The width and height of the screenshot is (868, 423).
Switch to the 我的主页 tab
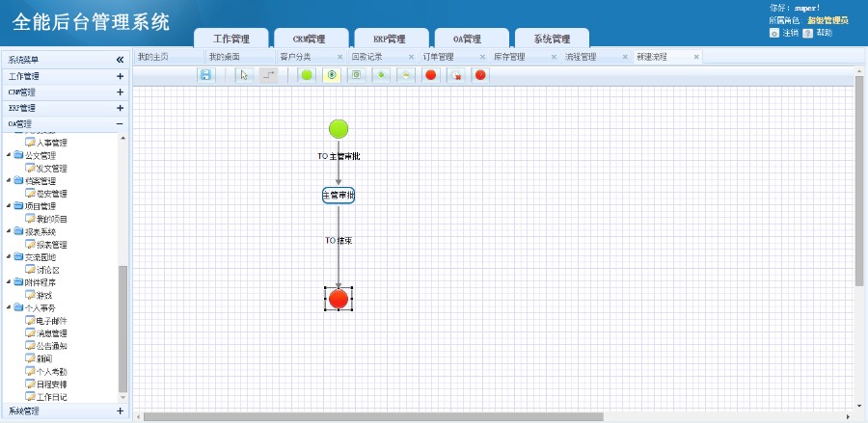tap(169, 57)
